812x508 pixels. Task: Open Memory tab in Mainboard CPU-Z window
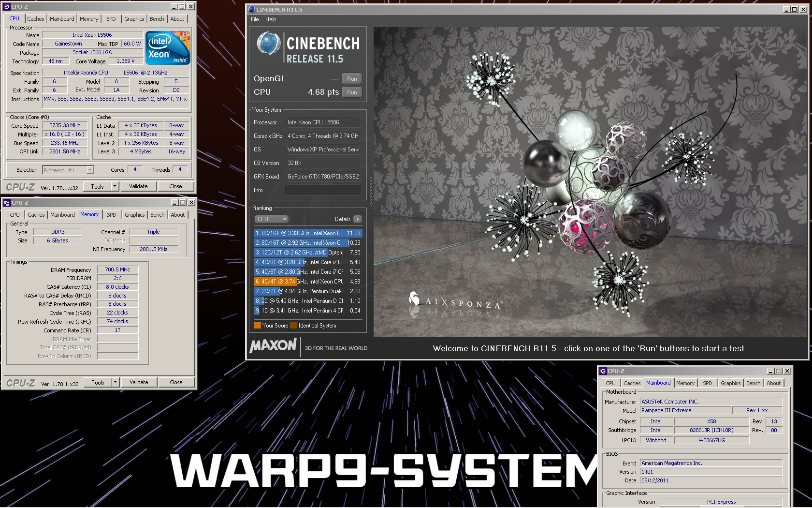tap(685, 383)
